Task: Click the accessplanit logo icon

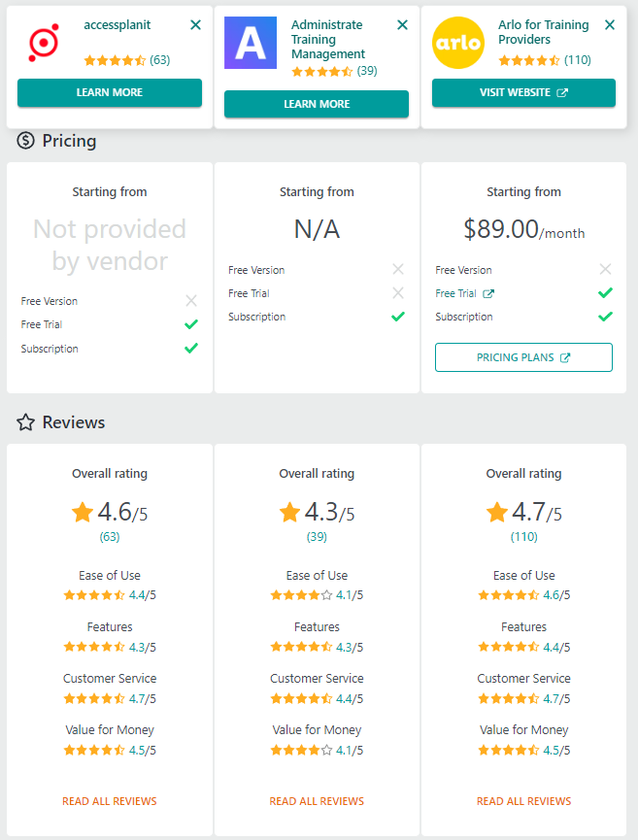Action: coord(44,43)
